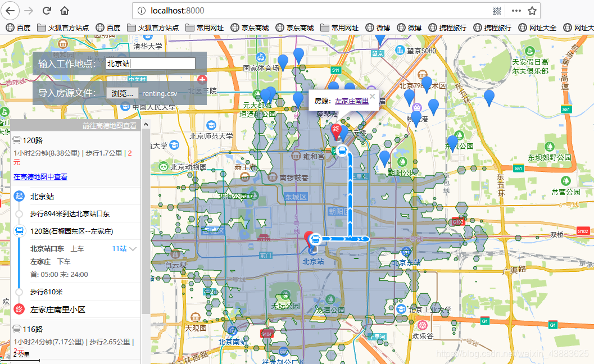Click bus stop icon near 雍和宫 on map

(342, 151)
